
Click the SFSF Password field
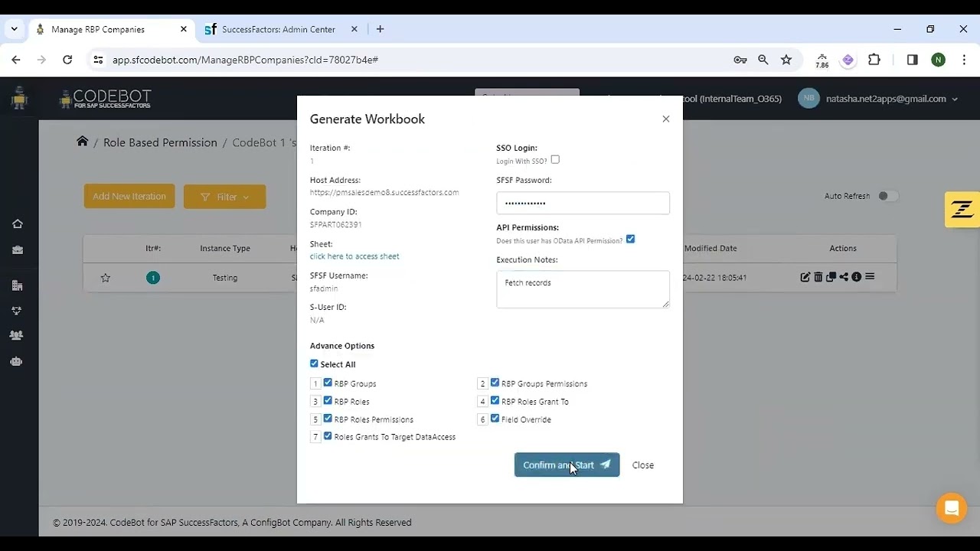tap(583, 203)
